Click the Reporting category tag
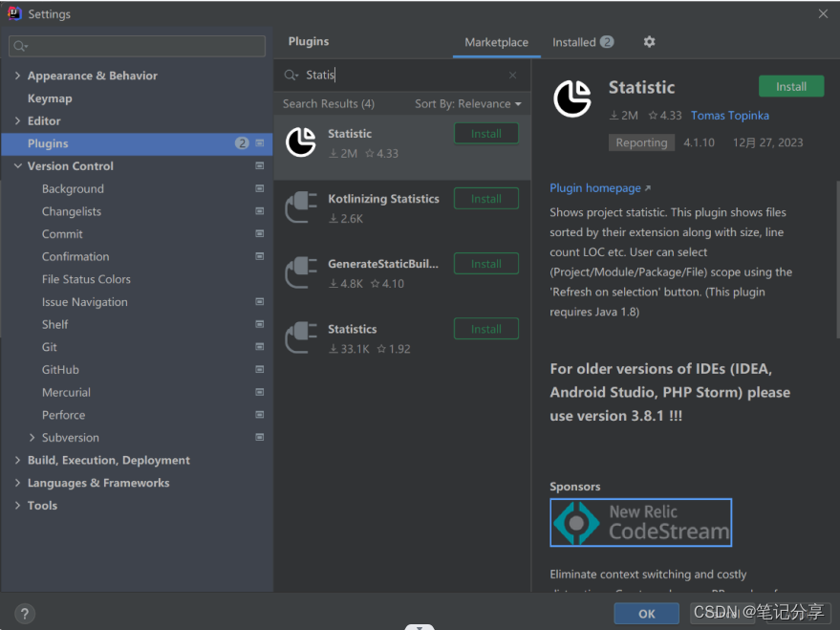 click(x=641, y=142)
